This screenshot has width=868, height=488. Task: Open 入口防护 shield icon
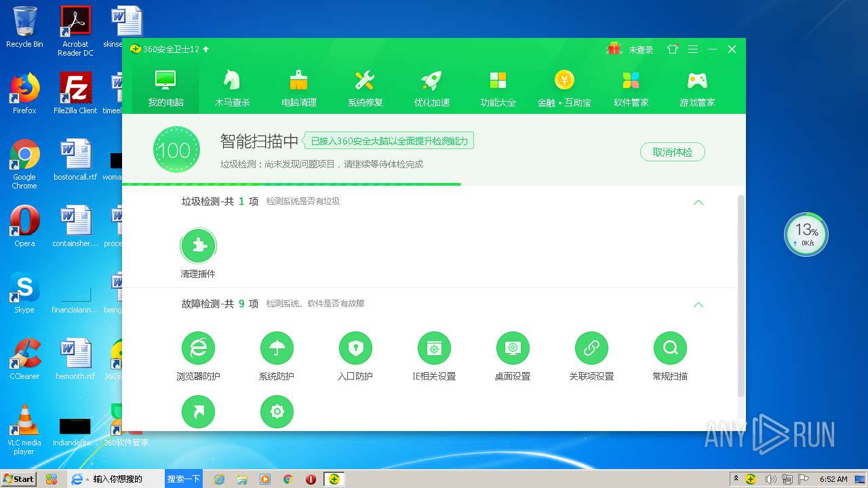tap(355, 348)
